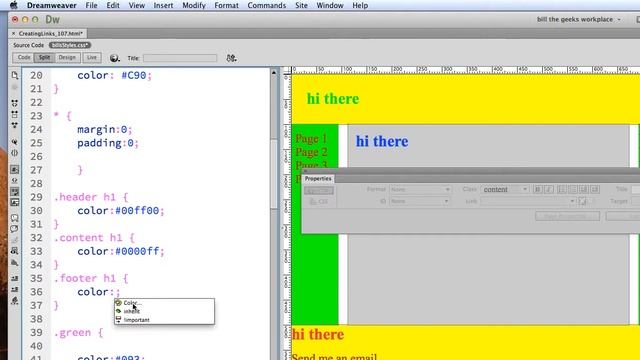Click the Collapse Selection icon

pyautogui.click(x=15, y=114)
